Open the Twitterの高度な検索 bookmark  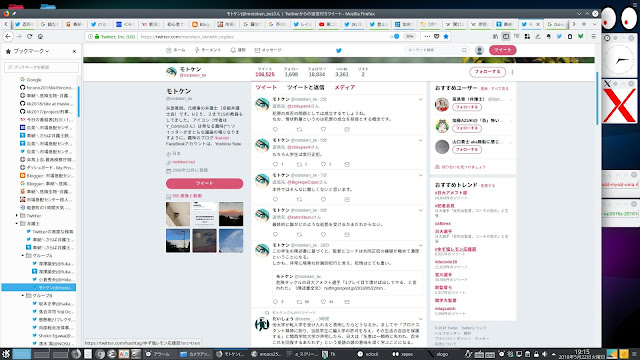click(x=49, y=231)
